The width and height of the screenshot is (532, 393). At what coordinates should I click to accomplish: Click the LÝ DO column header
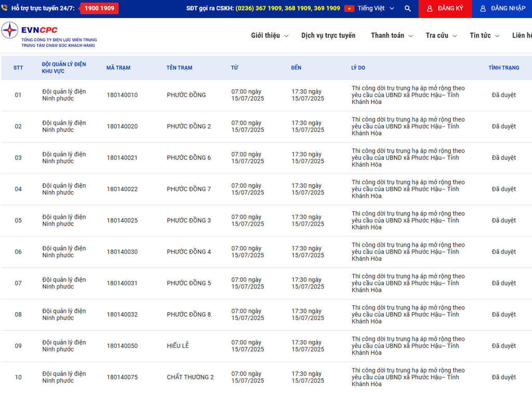coord(358,68)
